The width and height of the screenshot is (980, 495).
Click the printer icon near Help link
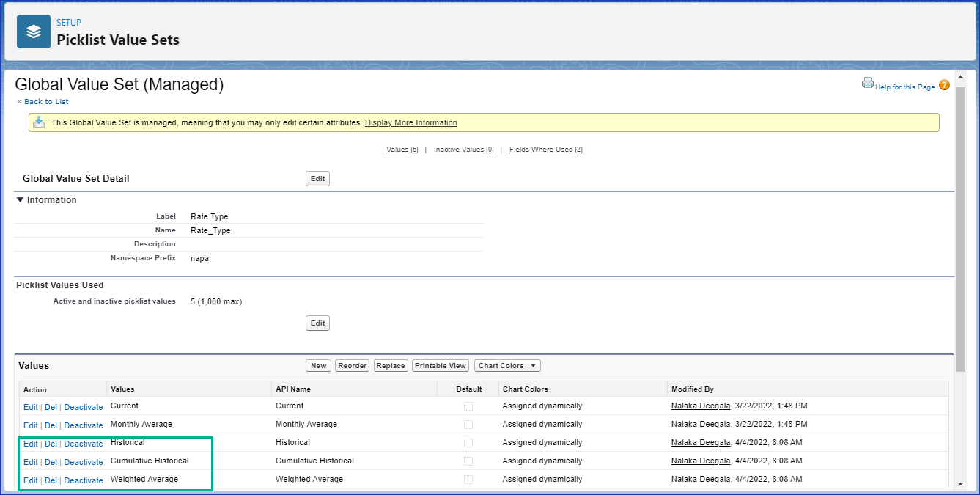point(868,84)
